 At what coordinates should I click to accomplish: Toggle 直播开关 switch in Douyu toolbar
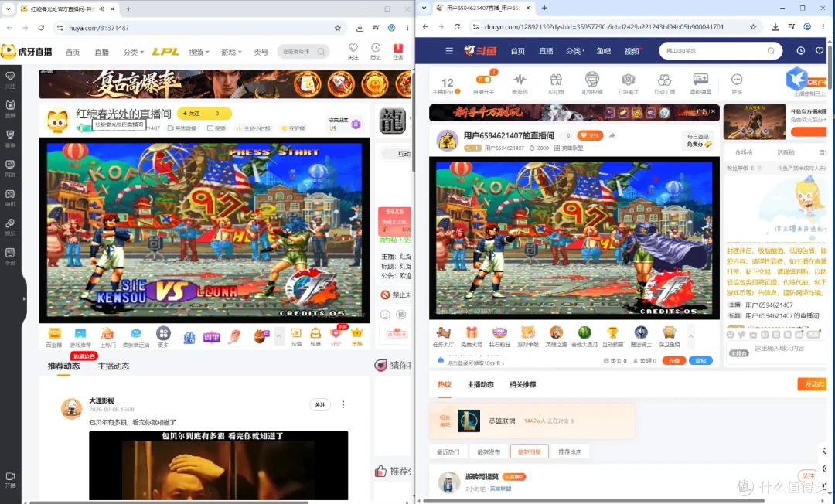point(483,80)
